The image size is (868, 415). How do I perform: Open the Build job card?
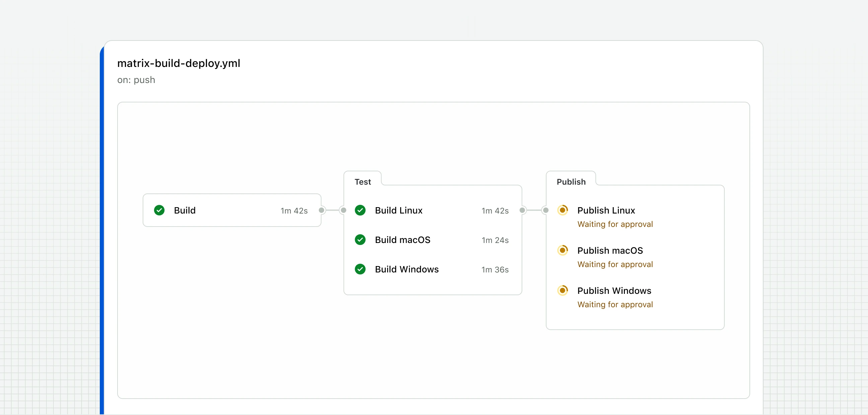(232, 210)
